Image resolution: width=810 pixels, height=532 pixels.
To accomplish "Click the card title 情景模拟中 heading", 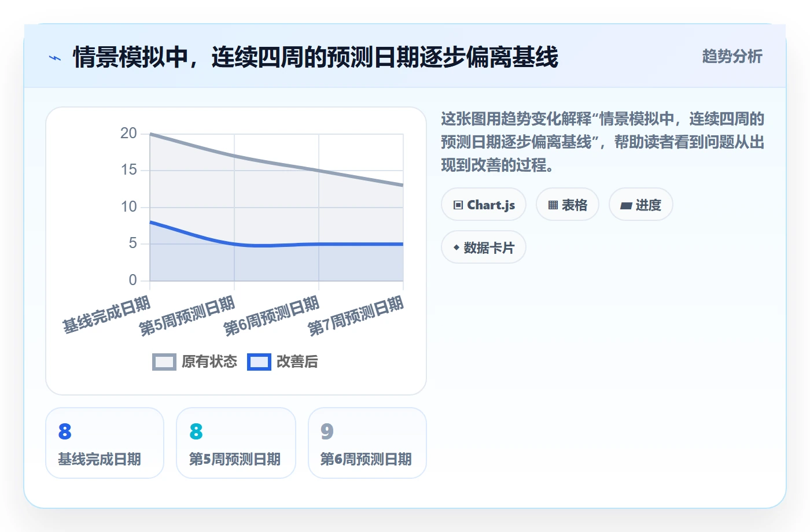I will pos(315,57).
